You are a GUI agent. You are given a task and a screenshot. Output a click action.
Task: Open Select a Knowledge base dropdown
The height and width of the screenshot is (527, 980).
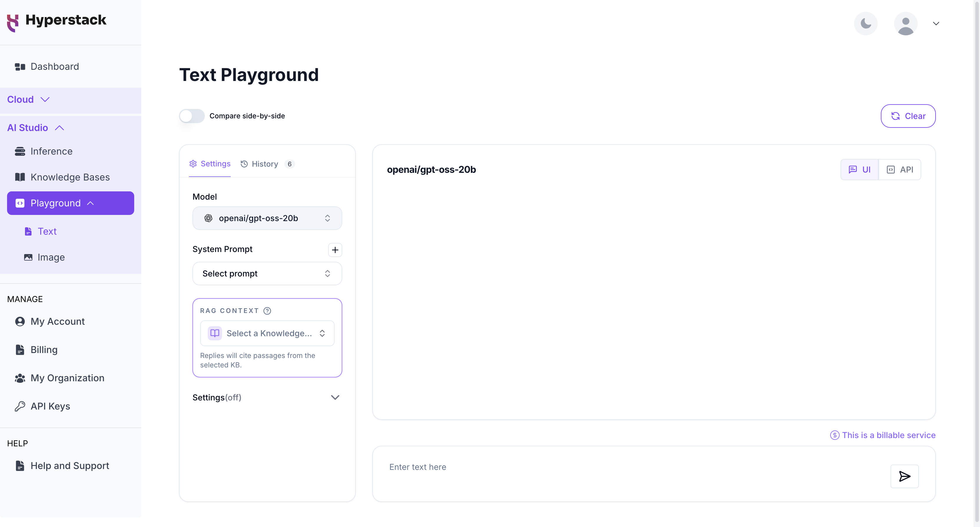(267, 333)
